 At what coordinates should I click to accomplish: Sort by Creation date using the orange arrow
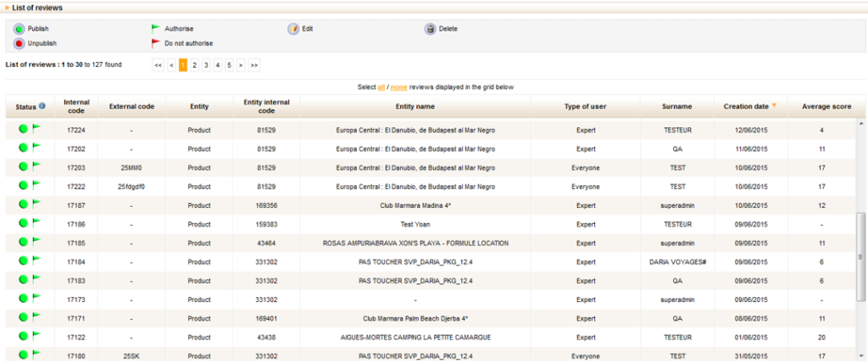tap(774, 106)
